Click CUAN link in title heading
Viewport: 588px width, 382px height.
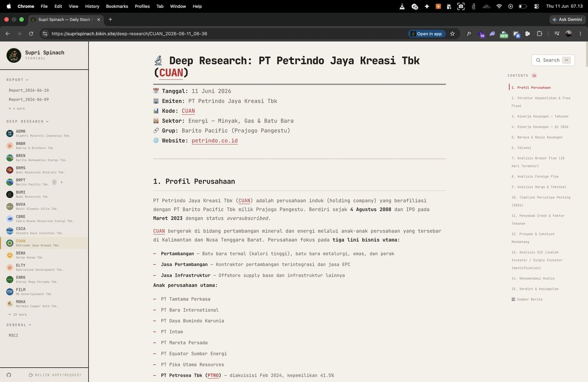point(171,73)
